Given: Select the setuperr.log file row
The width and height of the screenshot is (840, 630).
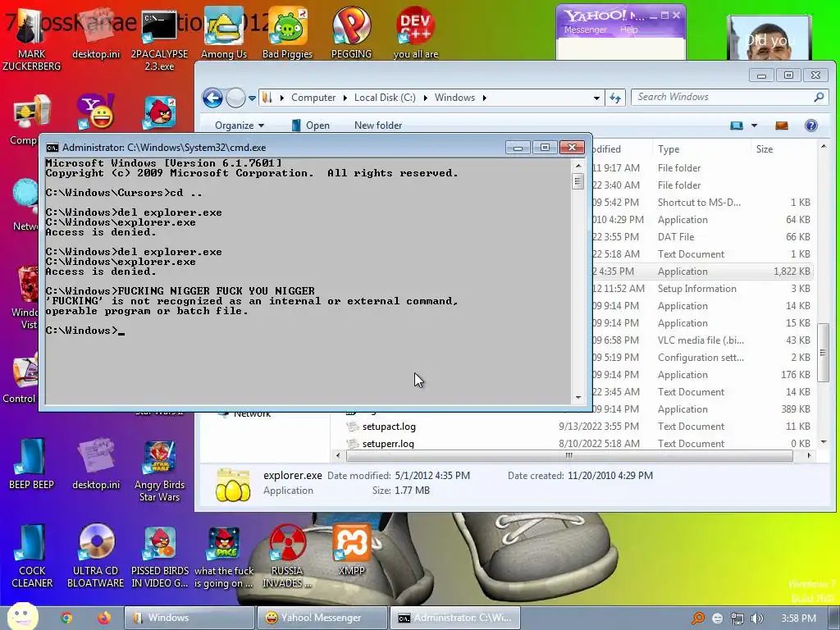Looking at the screenshot, I should pyautogui.click(x=580, y=444).
